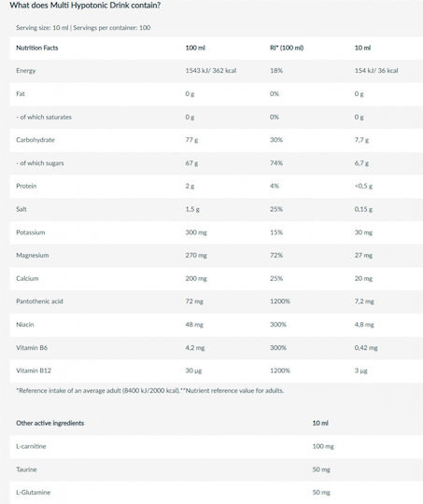
Task: Click the Taurine '50 mg' value
Action: coord(321,469)
